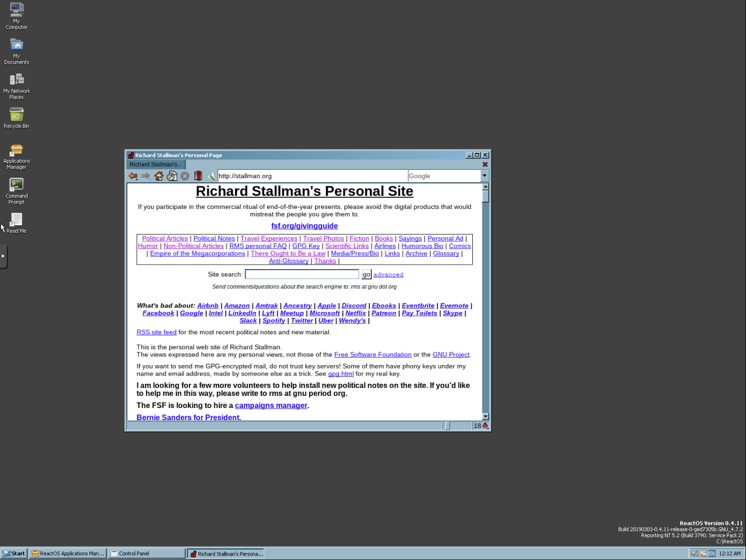This screenshot has width=746, height=560.
Task: Click the hardware tray icon beside the speaker
Action: (703, 553)
